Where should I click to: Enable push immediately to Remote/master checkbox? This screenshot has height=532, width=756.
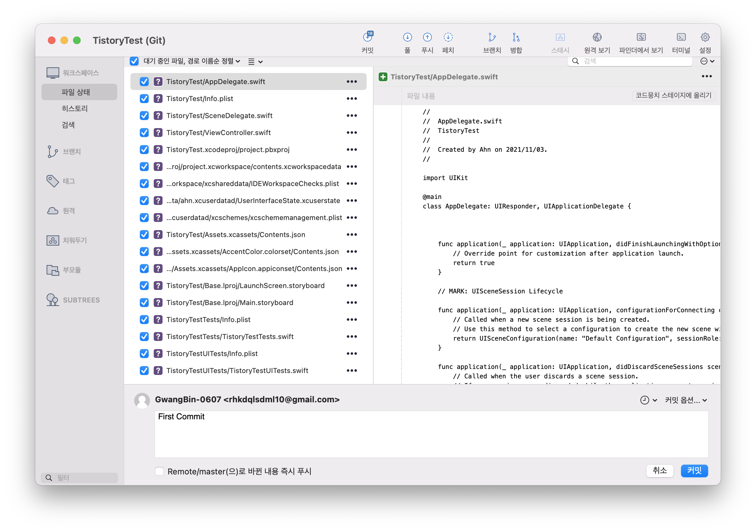(x=159, y=471)
